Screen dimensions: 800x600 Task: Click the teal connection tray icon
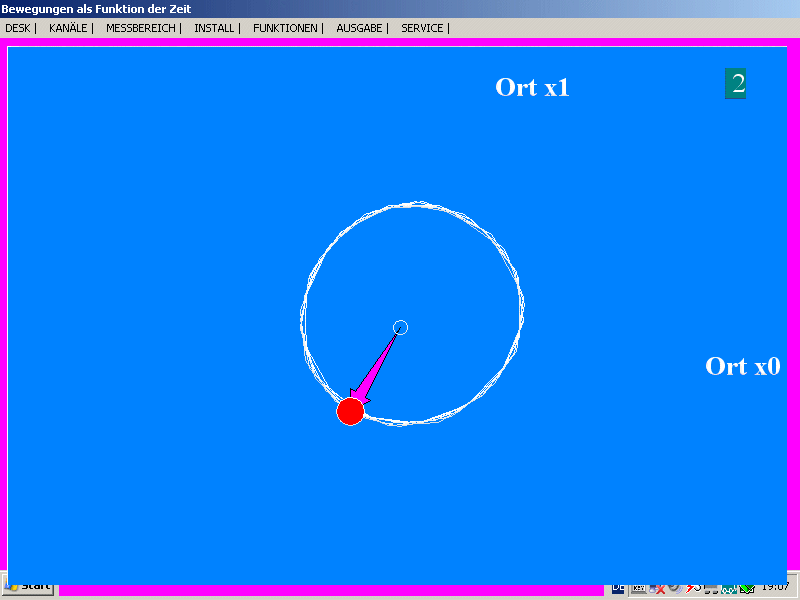(728, 589)
